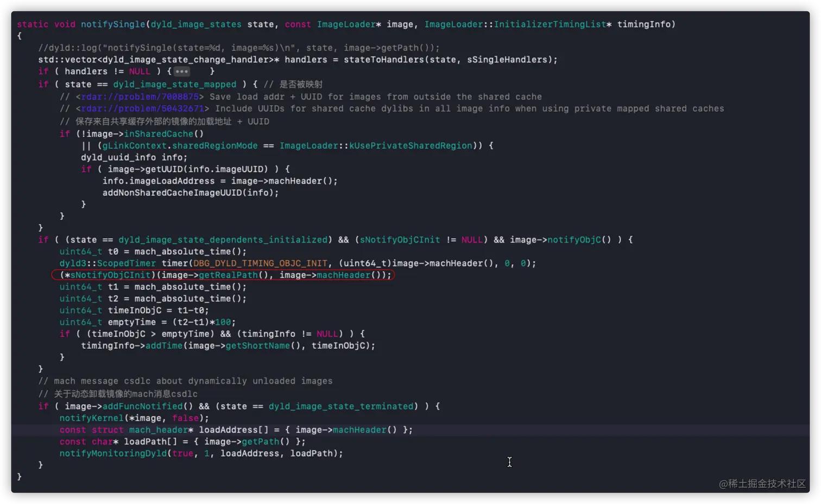Click the notifySingle function name
Viewport: 821px width, 504px height.
(x=112, y=24)
